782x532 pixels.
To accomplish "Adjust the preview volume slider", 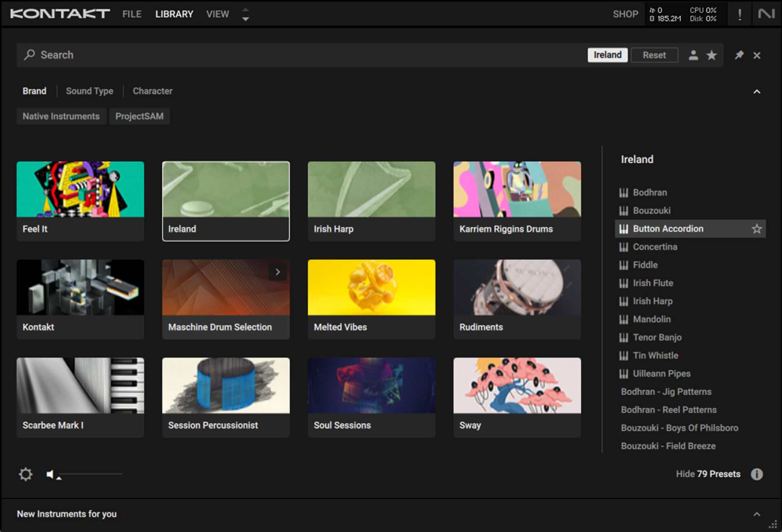I will 90,474.
